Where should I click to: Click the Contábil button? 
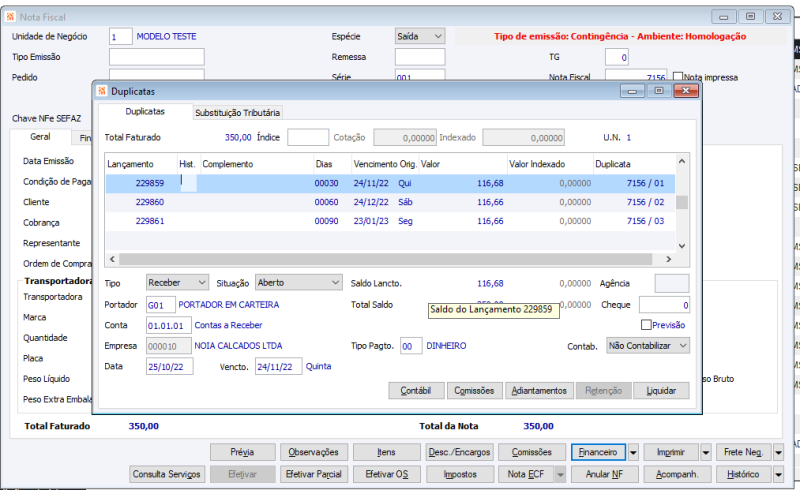coord(416,390)
